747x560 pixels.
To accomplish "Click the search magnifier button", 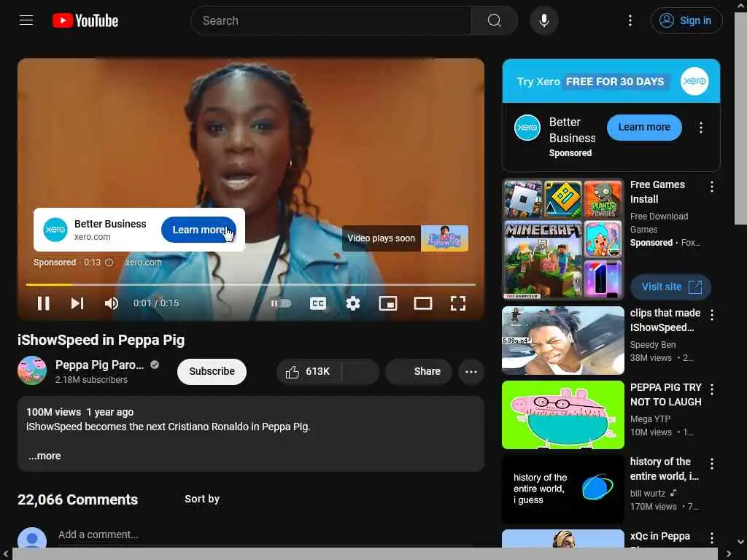I will (x=494, y=20).
